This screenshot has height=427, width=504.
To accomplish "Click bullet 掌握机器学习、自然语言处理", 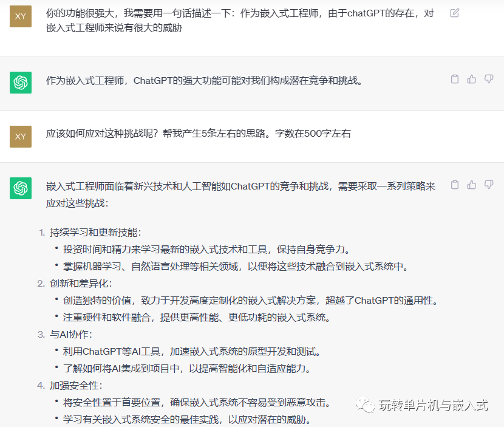I will point(236,267).
